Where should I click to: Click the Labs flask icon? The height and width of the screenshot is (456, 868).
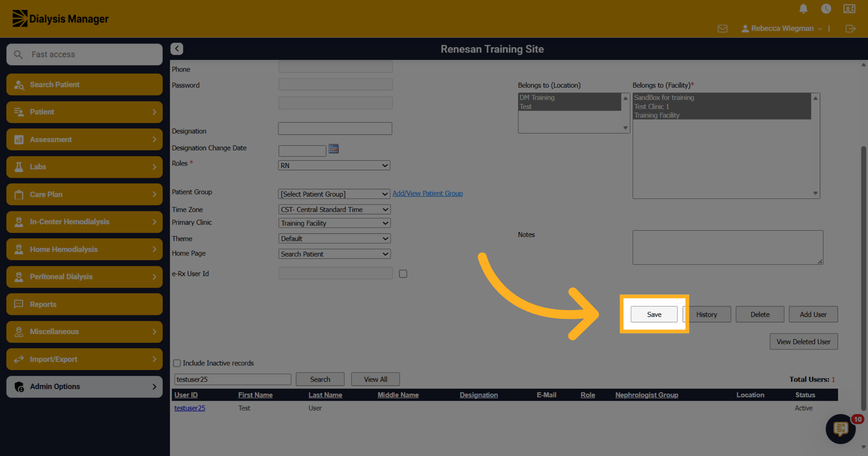19,167
